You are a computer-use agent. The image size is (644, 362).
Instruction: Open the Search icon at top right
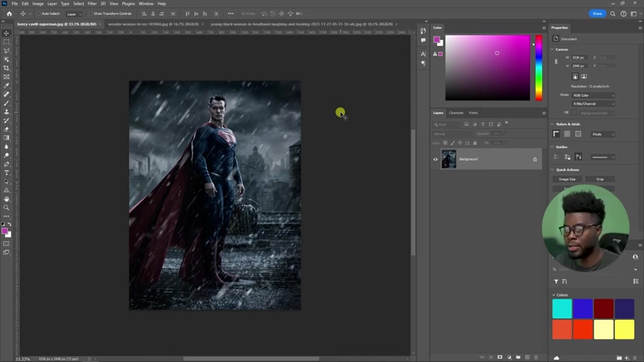[612, 14]
